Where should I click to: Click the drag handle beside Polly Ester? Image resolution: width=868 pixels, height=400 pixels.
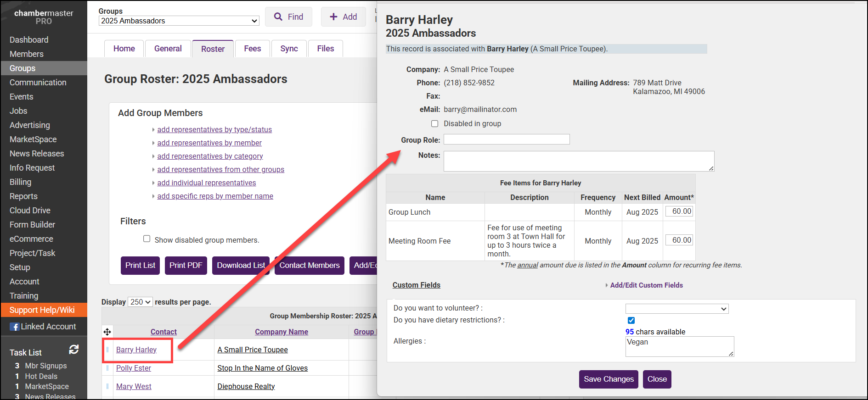click(107, 368)
